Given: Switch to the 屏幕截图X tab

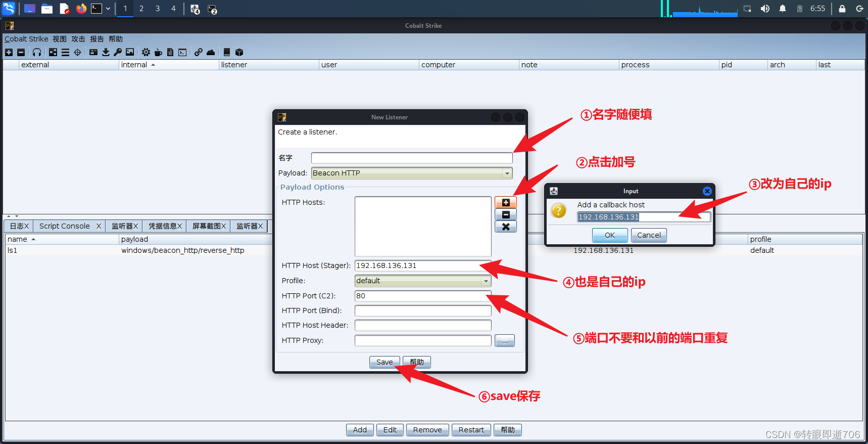Looking at the screenshot, I should (x=209, y=226).
